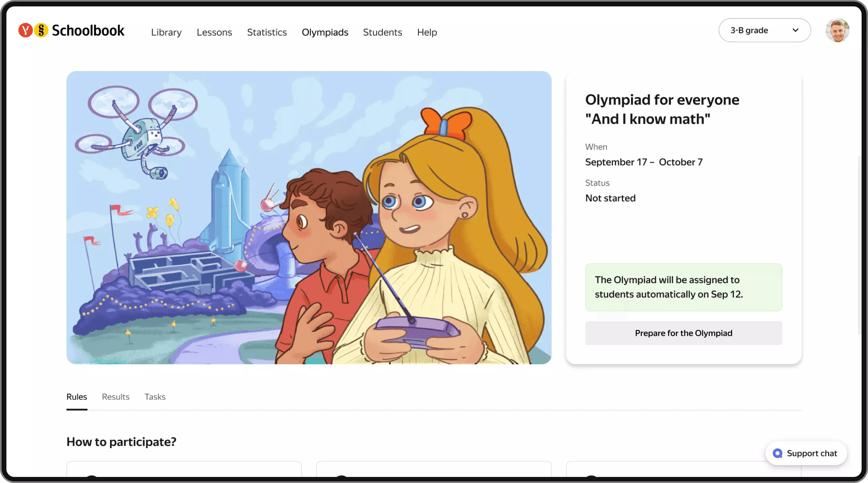Open the user profile avatar
The width and height of the screenshot is (868, 483).
[837, 30]
